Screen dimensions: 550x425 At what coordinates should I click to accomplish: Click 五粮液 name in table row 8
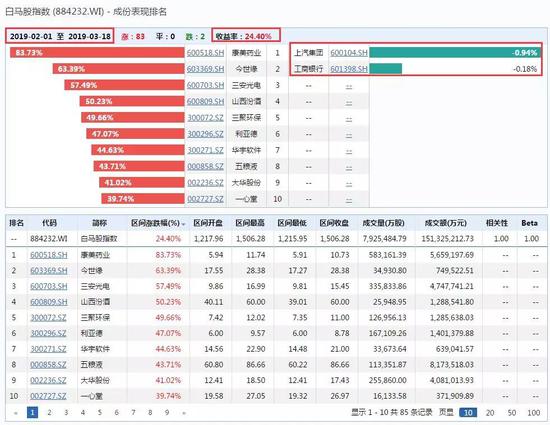tap(92, 365)
